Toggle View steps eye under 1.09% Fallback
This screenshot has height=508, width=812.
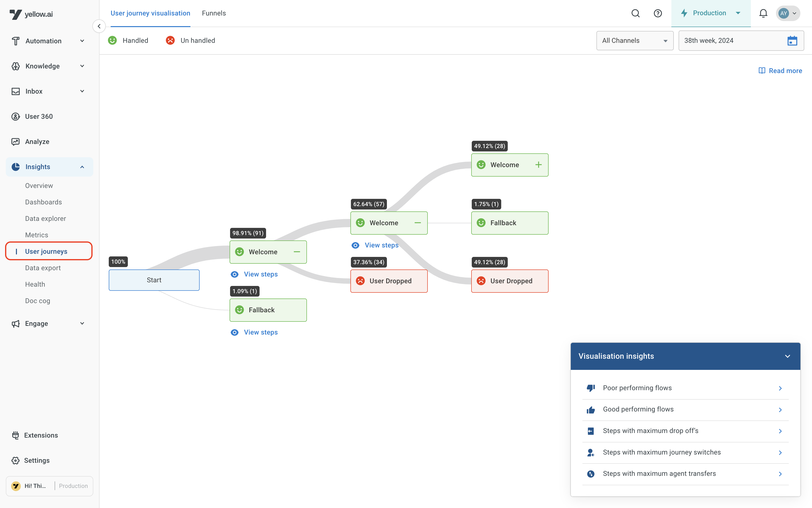[235, 332]
